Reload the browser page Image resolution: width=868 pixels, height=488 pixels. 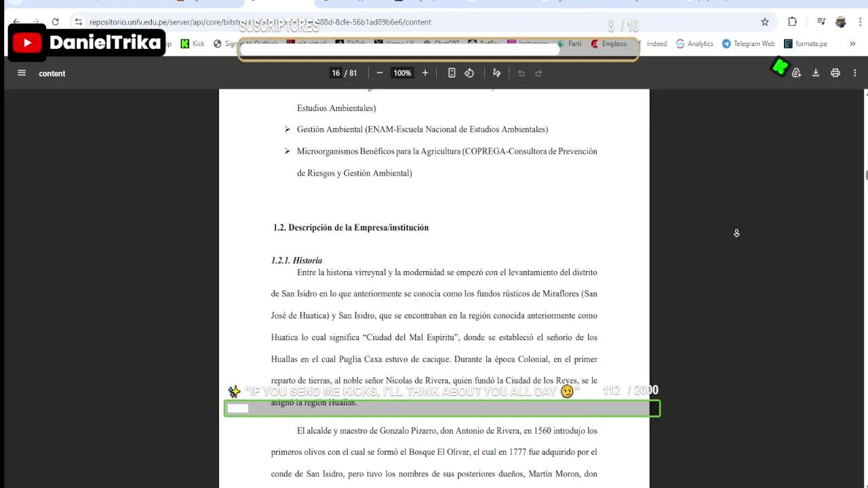(x=55, y=22)
